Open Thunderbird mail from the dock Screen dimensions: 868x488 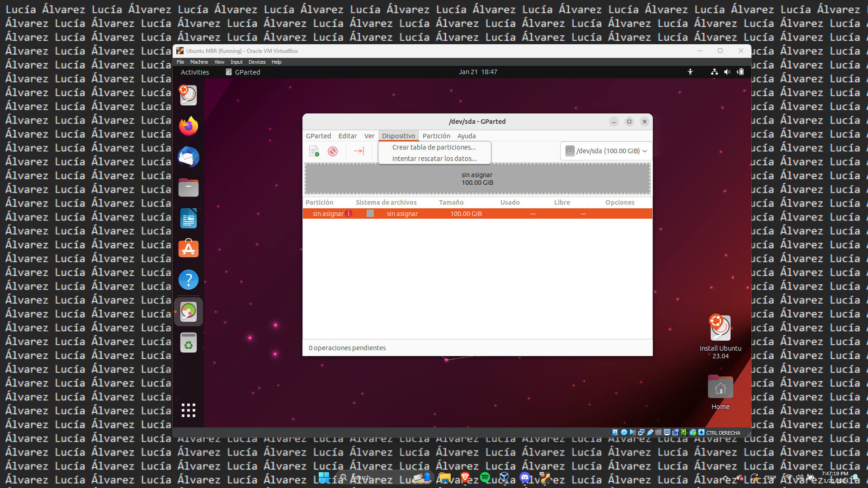[189, 157]
